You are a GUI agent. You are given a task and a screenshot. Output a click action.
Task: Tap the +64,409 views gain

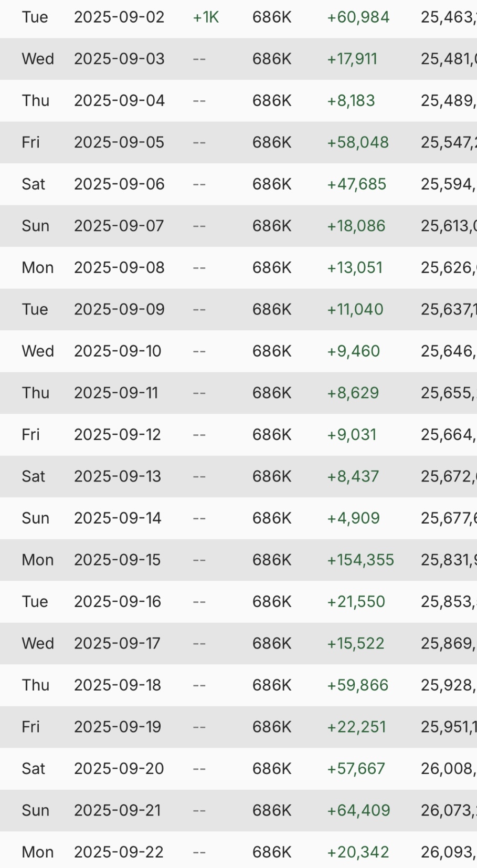click(358, 810)
